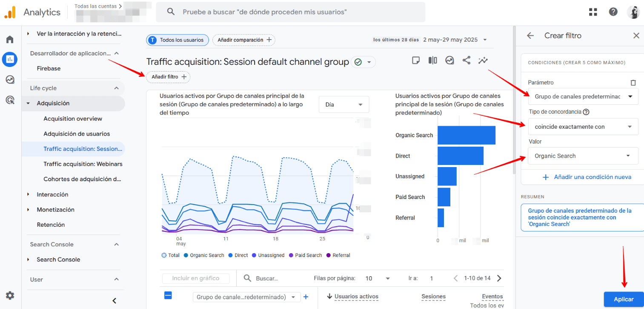Toggle the select-all rows checkbox in the table
The image size is (644, 309).
click(168, 295)
